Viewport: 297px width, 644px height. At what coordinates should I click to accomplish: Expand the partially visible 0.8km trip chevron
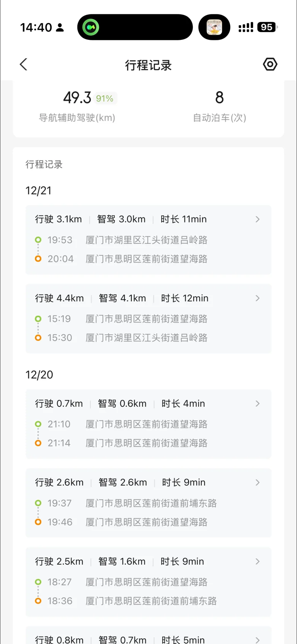coord(257,640)
